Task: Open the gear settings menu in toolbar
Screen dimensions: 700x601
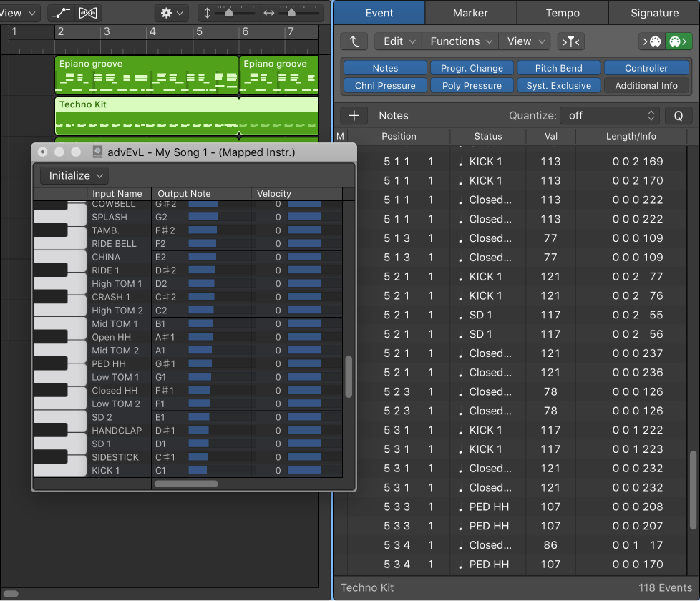Action: coord(170,12)
